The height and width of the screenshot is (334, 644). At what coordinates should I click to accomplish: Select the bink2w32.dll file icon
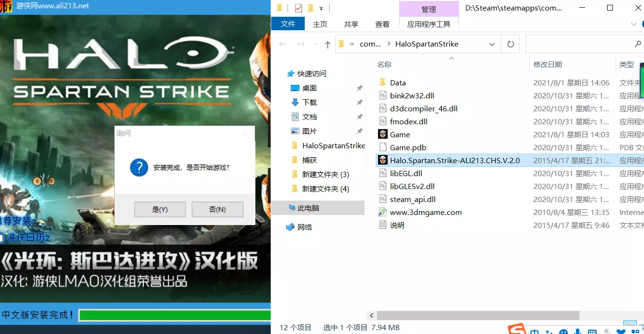[x=382, y=95]
